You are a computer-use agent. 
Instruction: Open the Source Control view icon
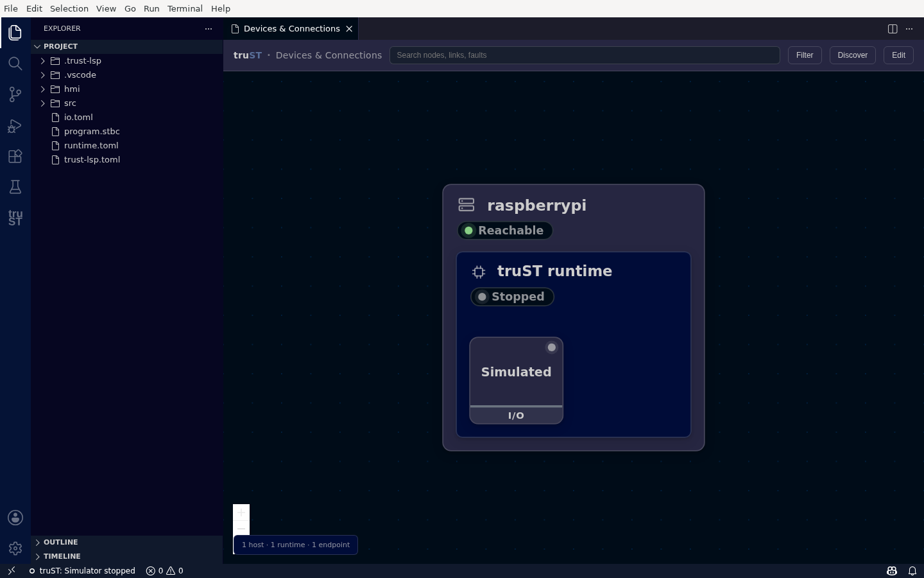pos(15,94)
